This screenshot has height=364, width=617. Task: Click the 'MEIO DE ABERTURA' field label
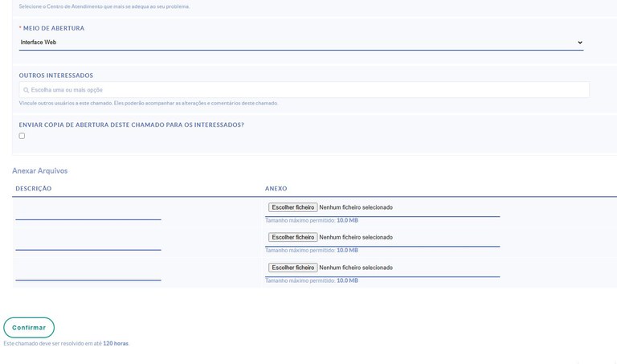[53, 28]
